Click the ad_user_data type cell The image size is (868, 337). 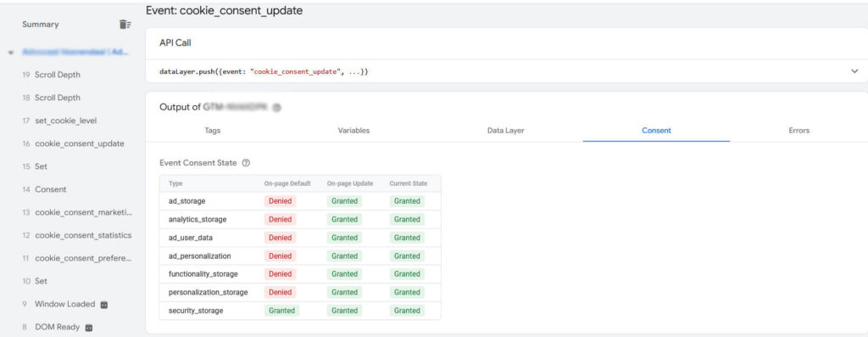[x=191, y=238]
